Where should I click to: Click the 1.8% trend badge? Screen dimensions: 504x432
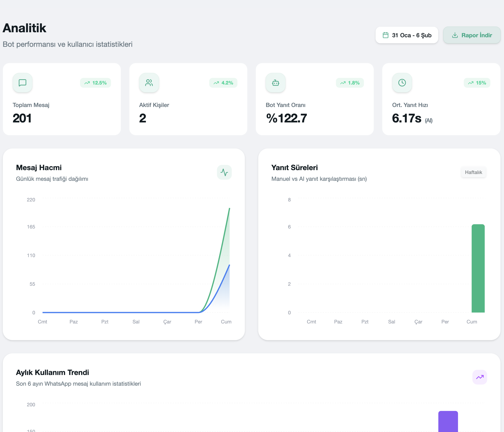(x=350, y=83)
